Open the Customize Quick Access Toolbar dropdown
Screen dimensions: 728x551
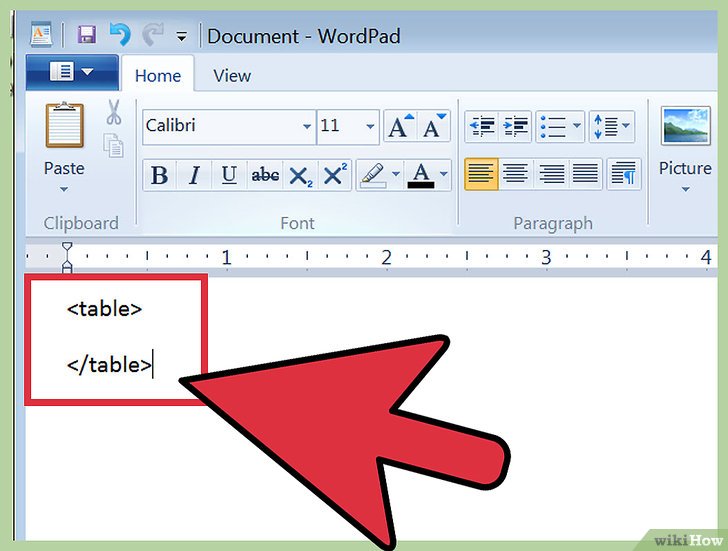pyautogui.click(x=182, y=37)
